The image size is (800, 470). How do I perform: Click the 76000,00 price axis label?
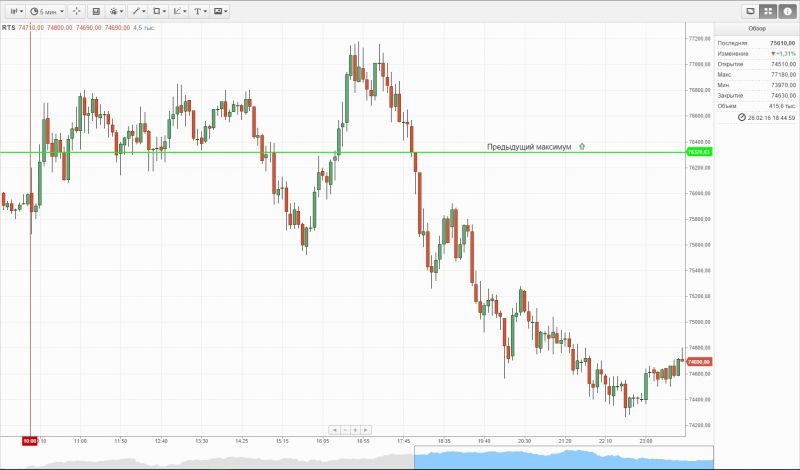coord(699,193)
